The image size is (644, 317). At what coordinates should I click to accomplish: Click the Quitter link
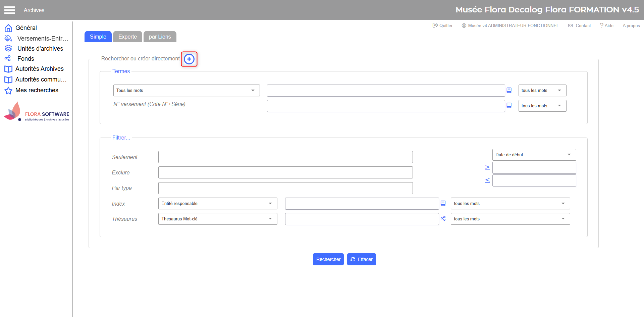(442, 25)
